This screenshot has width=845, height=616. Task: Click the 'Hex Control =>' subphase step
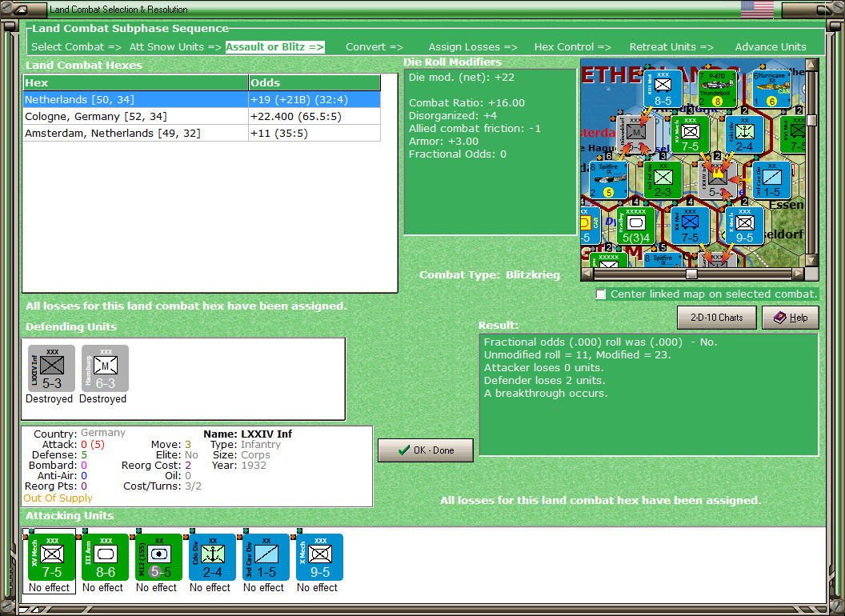coord(573,47)
